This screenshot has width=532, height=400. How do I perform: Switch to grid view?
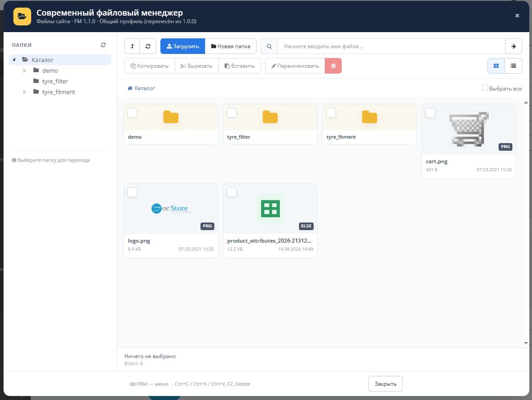496,66
